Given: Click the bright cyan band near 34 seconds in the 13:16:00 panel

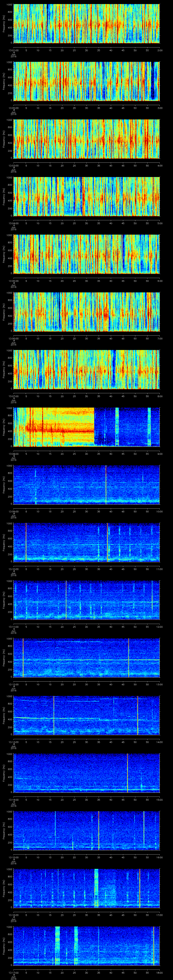Looking at the screenshot, I should tap(96, 888).
